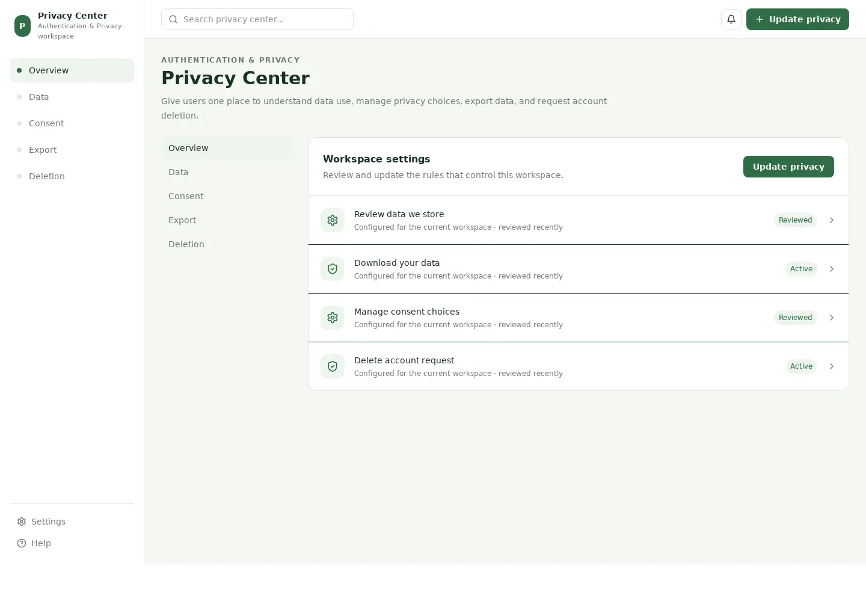Click the Settings gear icon in sidebar
The image size is (866, 616).
pyautogui.click(x=22, y=522)
